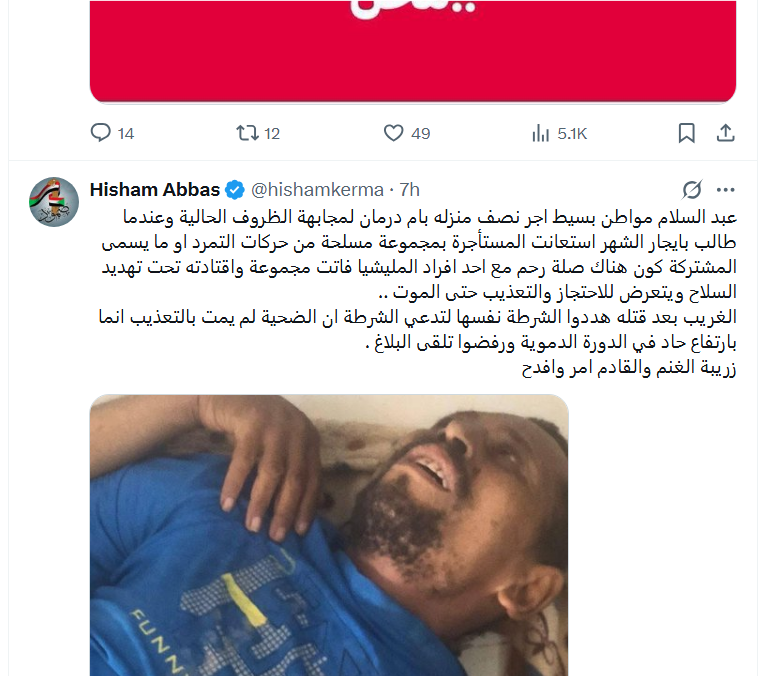Viewport: 776px width, 676px height.
Task: Share the post via the upload arrow icon
Action: pos(726,133)
